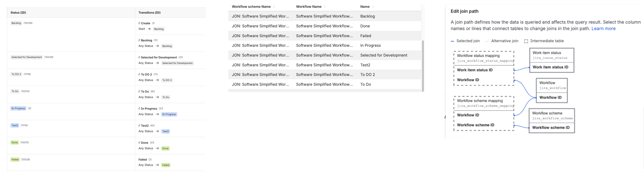Select the Selected for Development status lozenge (10039)

[x=27, y=57]
